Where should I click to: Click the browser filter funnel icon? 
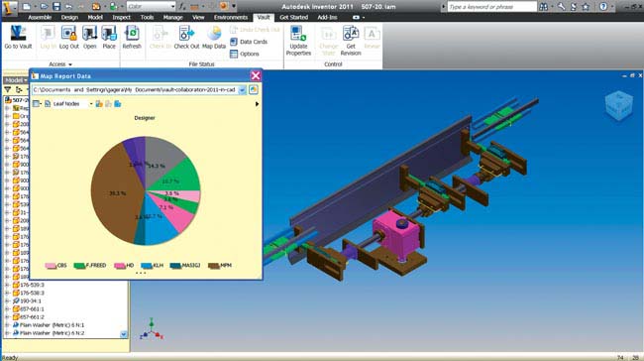pos(7,89)
